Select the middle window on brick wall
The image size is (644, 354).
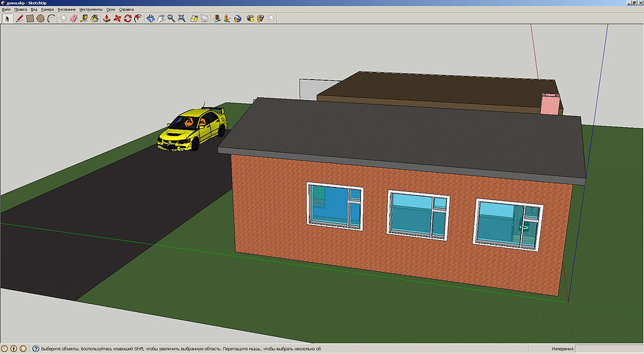coord(418,215)
